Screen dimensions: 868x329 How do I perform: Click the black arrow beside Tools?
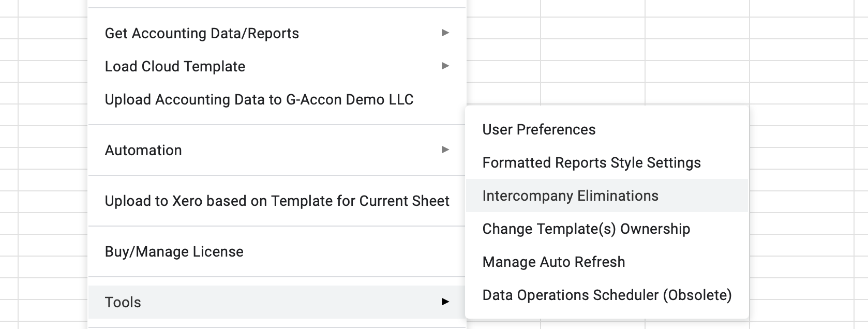click(445, 302)
